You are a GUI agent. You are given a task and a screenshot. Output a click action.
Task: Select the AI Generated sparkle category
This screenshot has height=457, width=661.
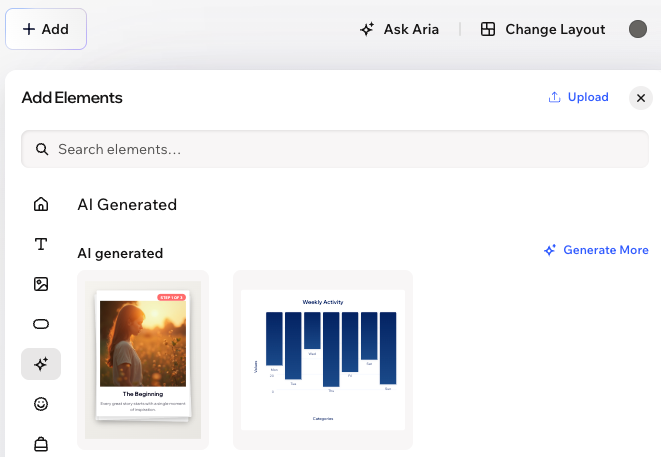pyautogui.click(x=41, y=364)
